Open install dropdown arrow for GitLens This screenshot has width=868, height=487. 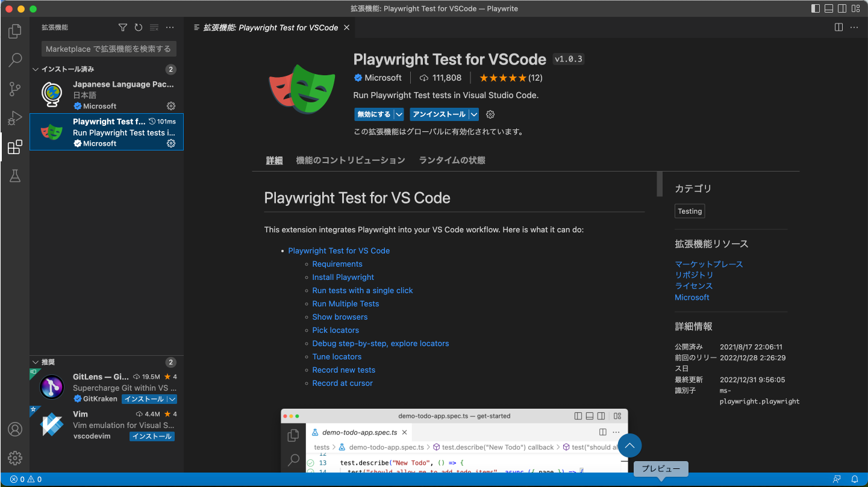click(x=172, y=399)
